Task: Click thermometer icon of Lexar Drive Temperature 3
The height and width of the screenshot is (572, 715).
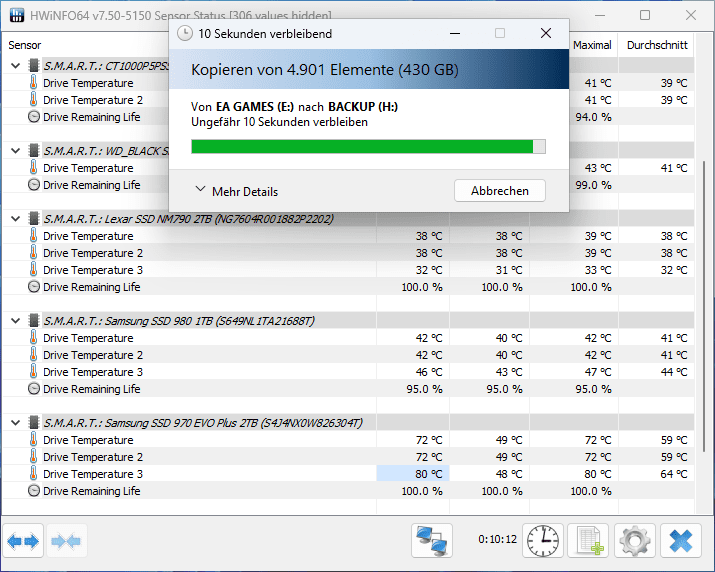Action: click(x=33, y=270)
